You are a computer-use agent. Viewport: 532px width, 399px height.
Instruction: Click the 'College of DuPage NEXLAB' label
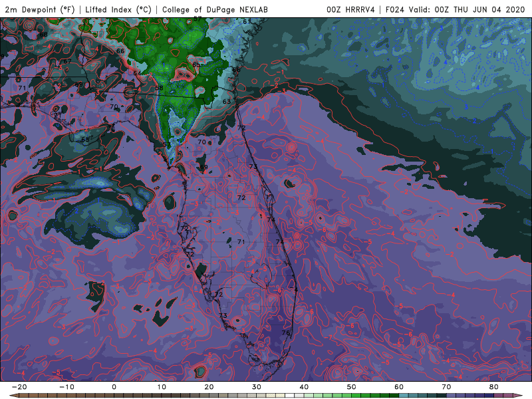point(215,10)
